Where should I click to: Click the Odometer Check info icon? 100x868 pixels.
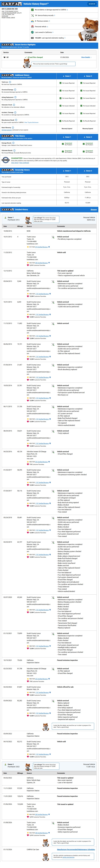click(14, 105)
